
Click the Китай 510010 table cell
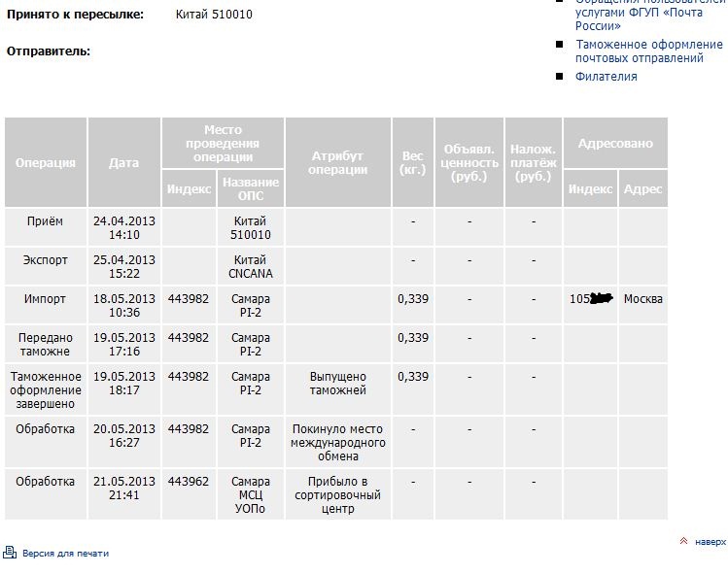(251, 227)
